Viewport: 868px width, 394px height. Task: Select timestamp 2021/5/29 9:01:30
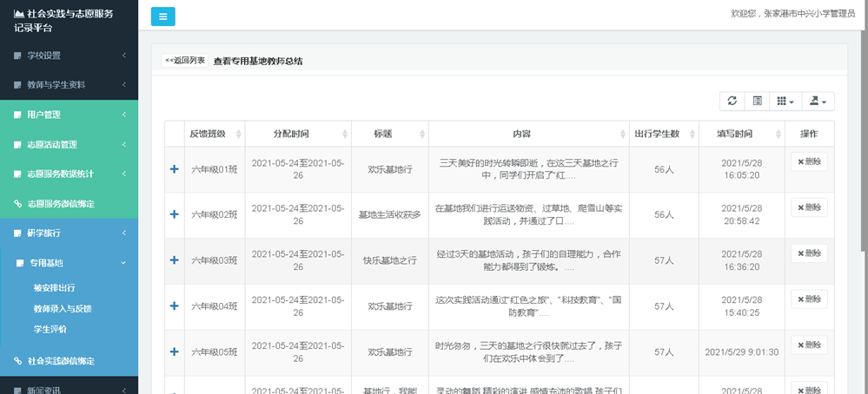point(742,352)
